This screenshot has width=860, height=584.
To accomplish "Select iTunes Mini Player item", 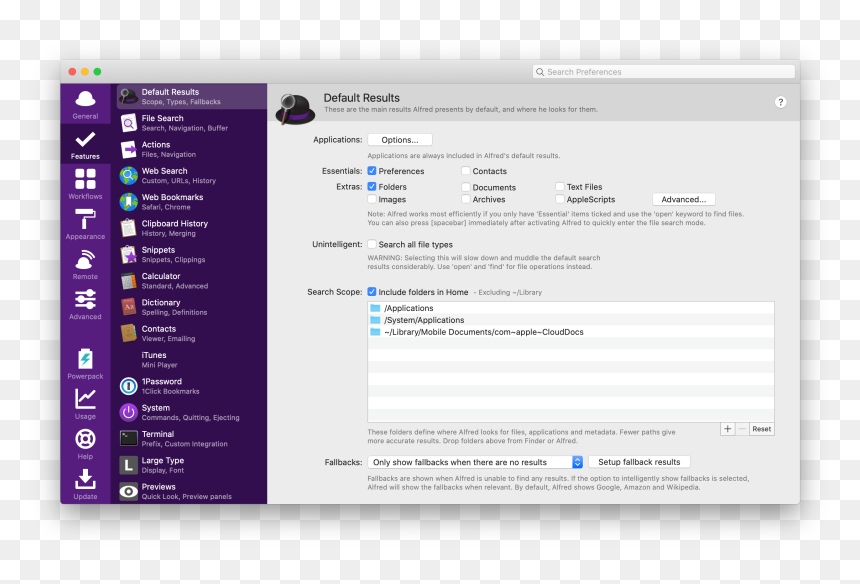I will tap(191, 360).
